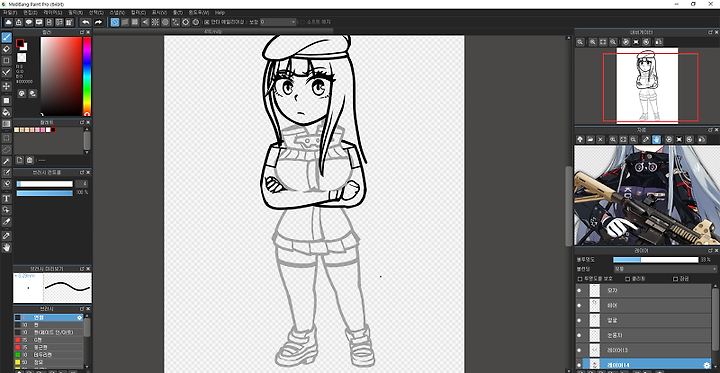This screenshot has height=373, width=720.
Task: Enable circle snap guide icon
Action: point(165,22)
